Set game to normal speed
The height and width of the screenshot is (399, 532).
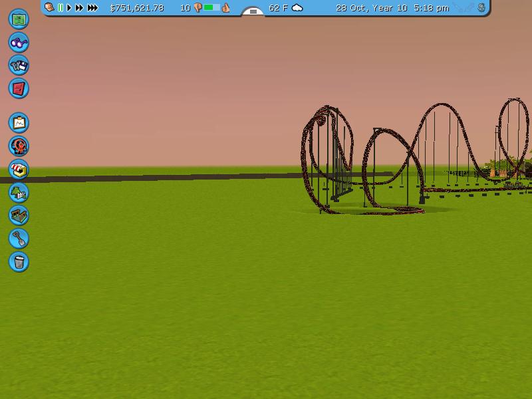(69, 7)
